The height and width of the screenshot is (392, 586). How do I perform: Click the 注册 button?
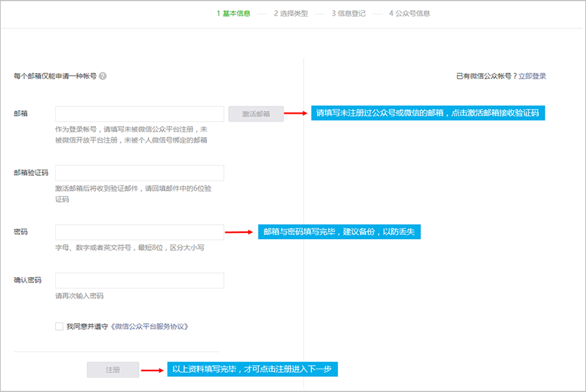coord(112,370)
